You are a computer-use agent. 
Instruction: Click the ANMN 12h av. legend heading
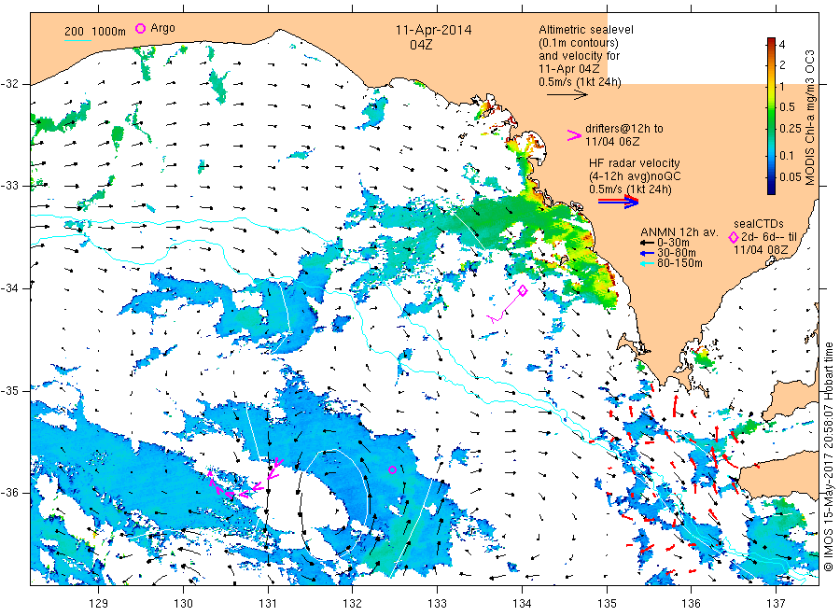click(679, 232)
